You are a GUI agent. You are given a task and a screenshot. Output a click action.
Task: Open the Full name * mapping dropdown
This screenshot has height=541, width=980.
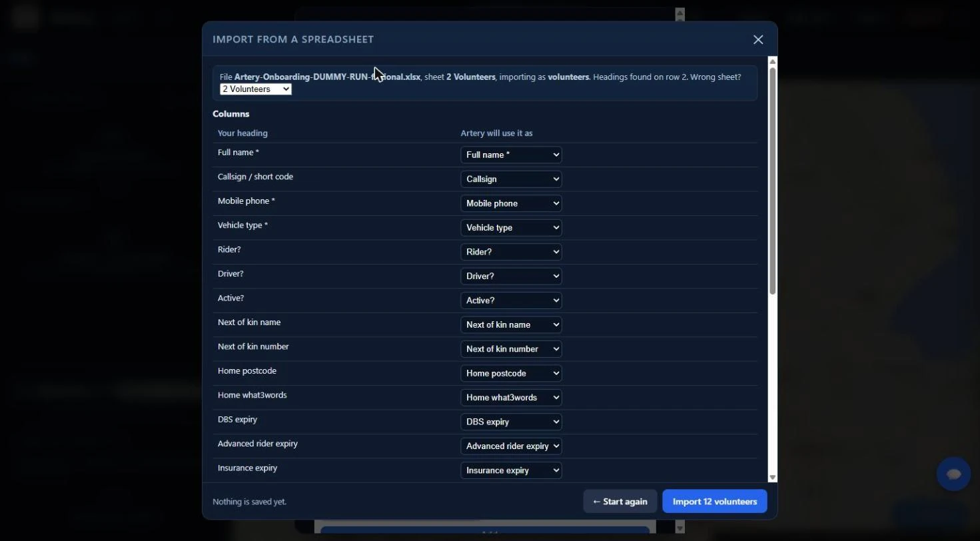pos(511,155)
